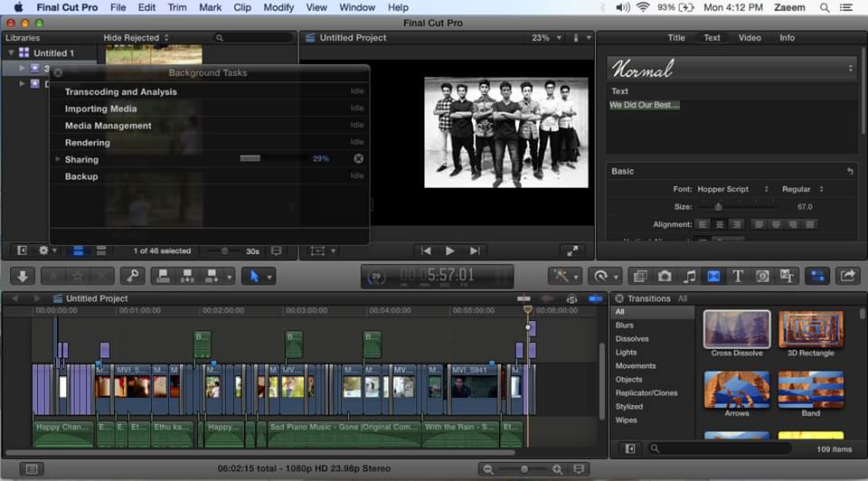Switch to the Title inspector tab
The width and height of the screenshot is (868, 481).
676,38
